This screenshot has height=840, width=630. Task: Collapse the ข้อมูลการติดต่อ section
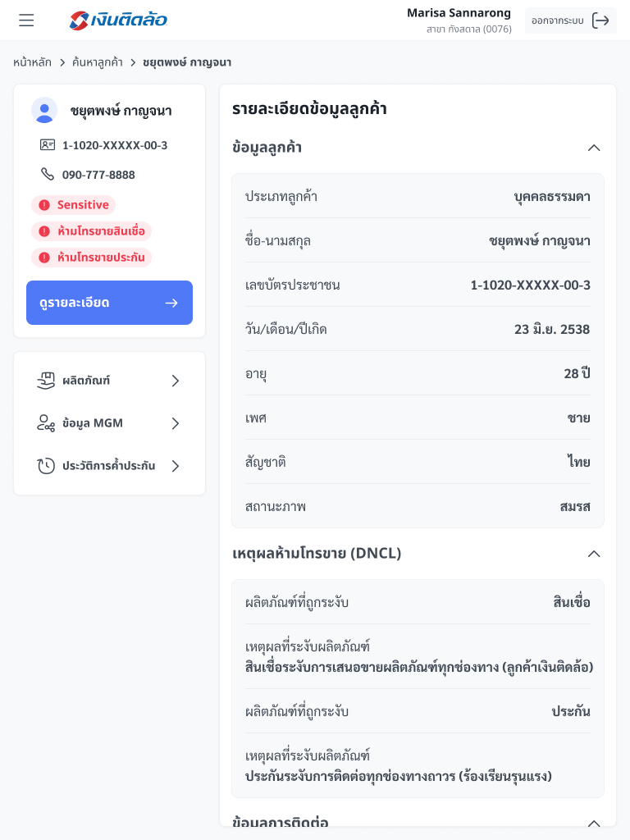[x=594, y=822]
